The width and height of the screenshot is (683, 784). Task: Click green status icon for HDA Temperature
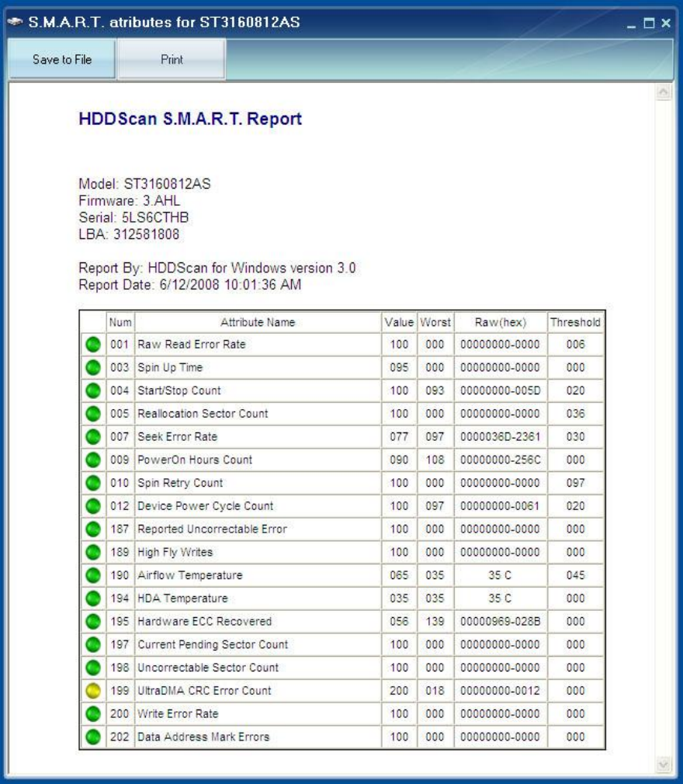93,598
